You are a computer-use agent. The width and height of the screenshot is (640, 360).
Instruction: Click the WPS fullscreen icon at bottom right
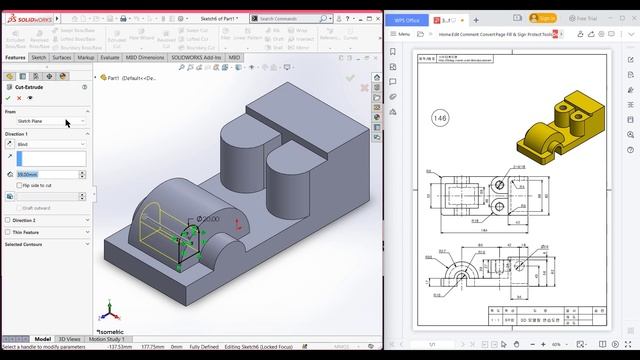[x=628, y=344]
